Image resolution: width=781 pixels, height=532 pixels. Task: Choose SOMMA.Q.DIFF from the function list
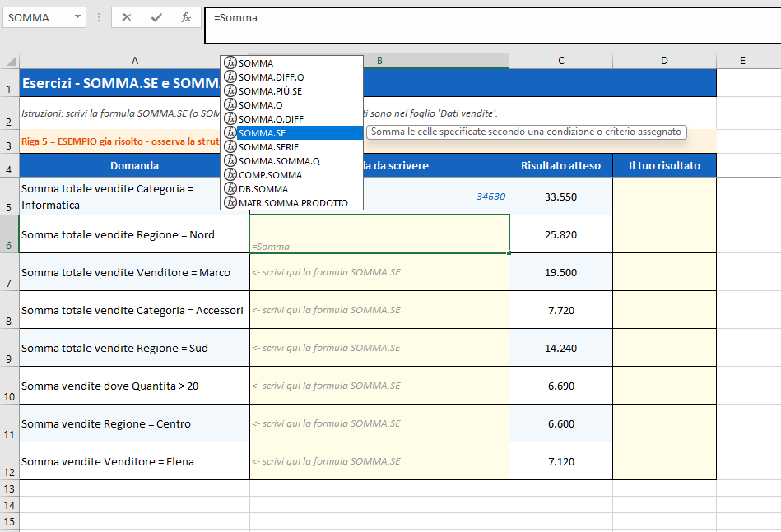click(x=291, y=119)
